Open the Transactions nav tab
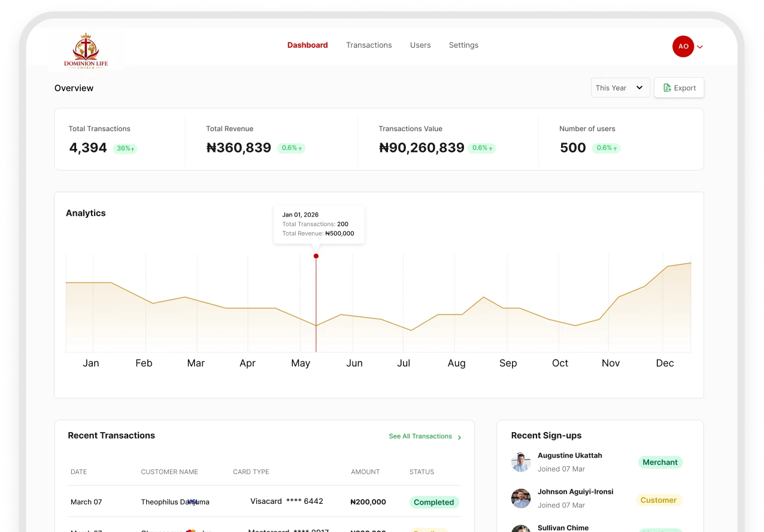 click(369, 45)
